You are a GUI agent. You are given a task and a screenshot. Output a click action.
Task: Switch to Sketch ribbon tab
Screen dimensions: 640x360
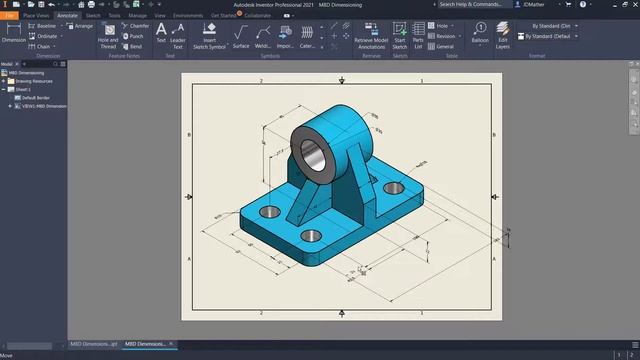coord(93,16)
